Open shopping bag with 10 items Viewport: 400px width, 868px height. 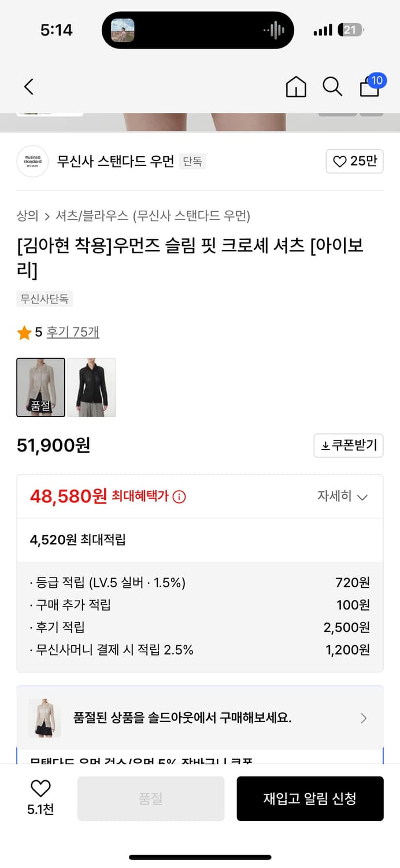click(x=370, y=87)
